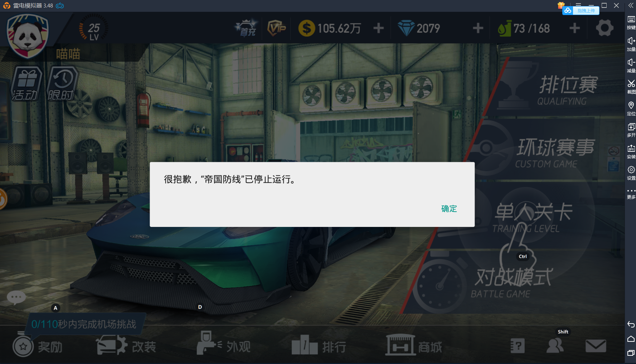Viewport: 636px width, 364px height.
Task: Open the 活动 gift box icon
Action: [x=26, y=84]
